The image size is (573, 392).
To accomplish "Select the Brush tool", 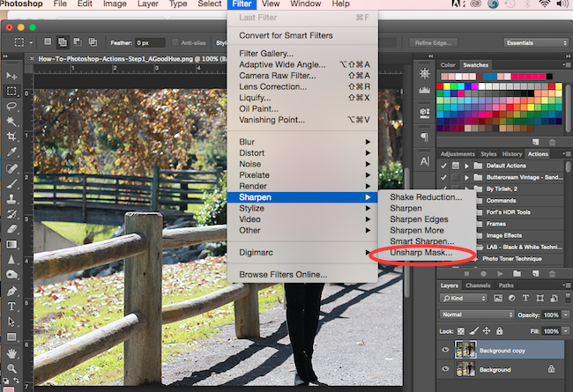I will 11,184.
